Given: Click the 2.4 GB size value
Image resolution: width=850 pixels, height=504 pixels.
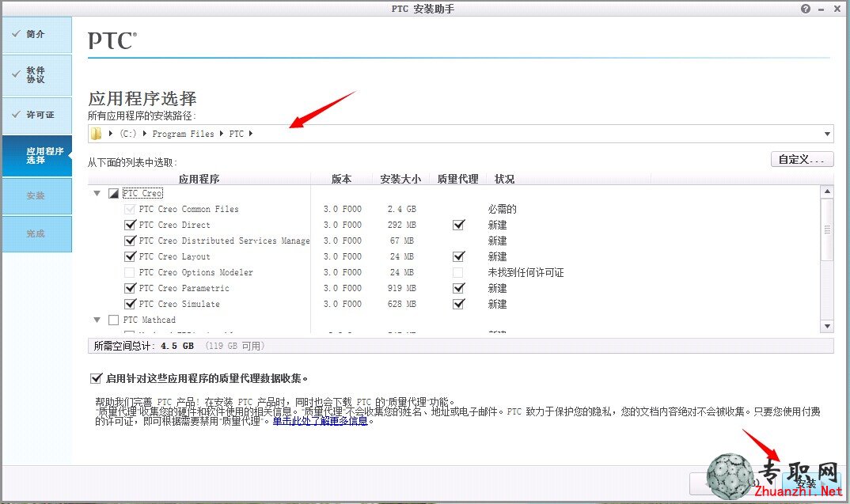Looking at the screenshot, I should [x=402, y=209].
